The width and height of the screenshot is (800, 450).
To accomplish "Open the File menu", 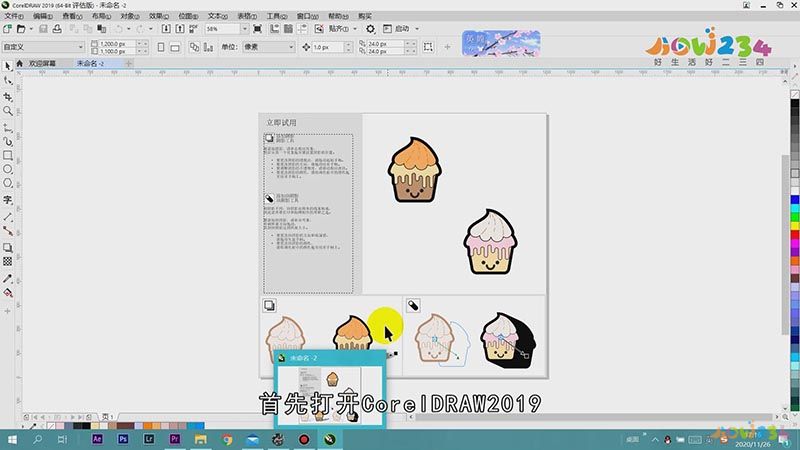I will point(14,16).
